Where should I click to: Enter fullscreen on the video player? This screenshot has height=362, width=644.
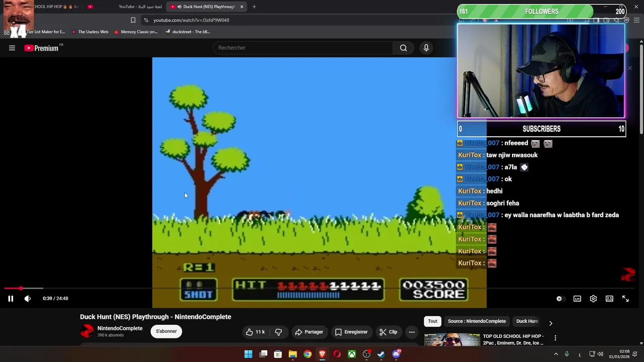(625, 299)
